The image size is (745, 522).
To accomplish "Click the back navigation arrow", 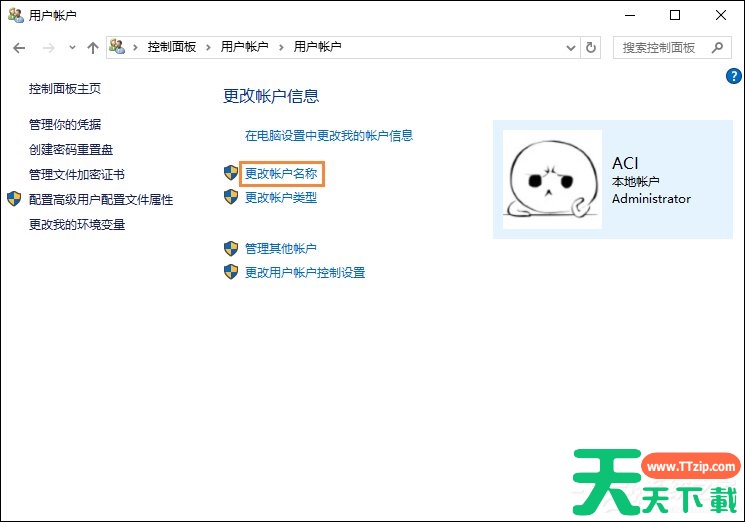I will point(19,47).
